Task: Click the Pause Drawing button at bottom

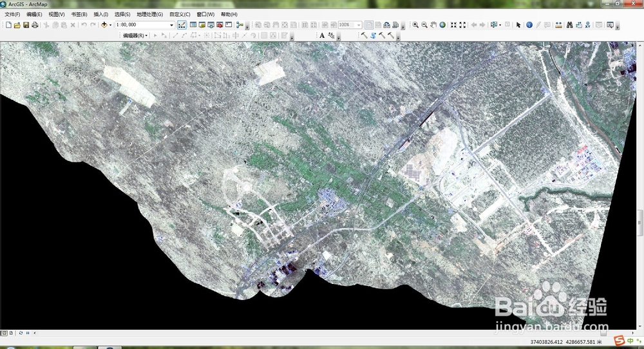Action: click(28, 333)
